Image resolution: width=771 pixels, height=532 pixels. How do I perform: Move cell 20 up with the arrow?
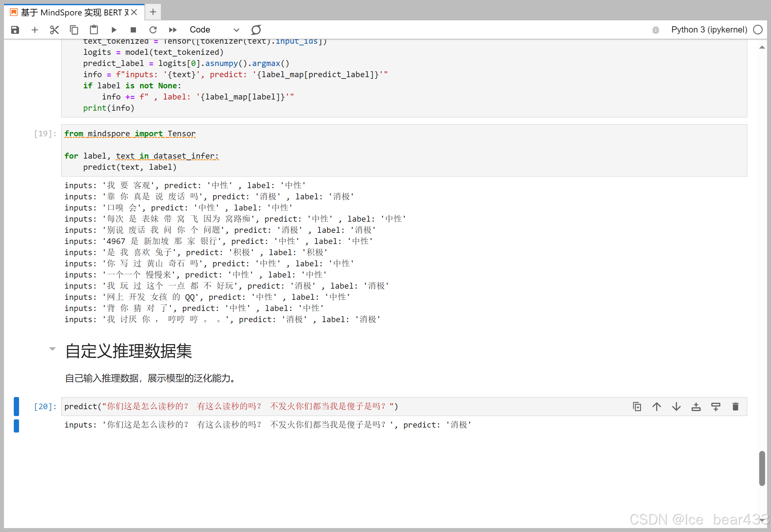(657, 407)
